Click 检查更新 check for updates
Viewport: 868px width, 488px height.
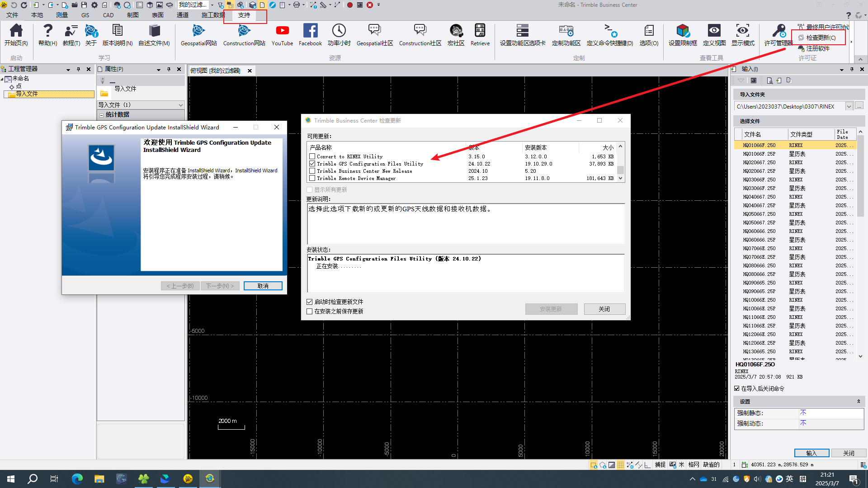pos(817,38)
